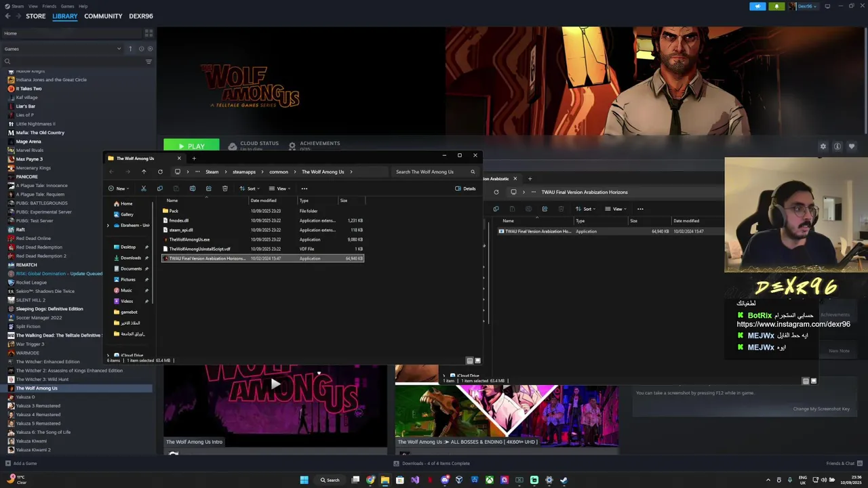This screenshot has width=868, height=488.
Task: Select Red Dead Redemption 2 in library list
Action: [41, 256]
